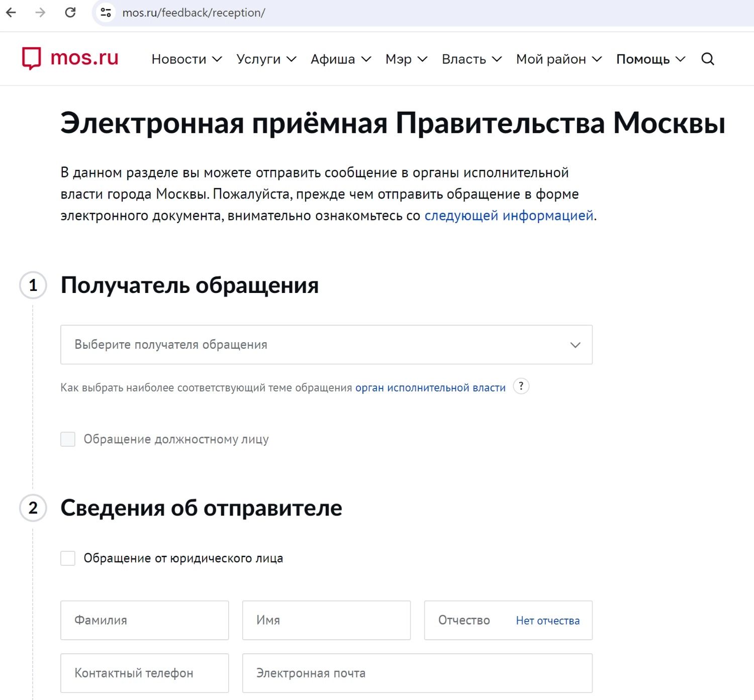The width and height of the screenshot is (754, 700).
Task: Open the 'Мэр' navigation menu
Action: click(x=406, y=59)
